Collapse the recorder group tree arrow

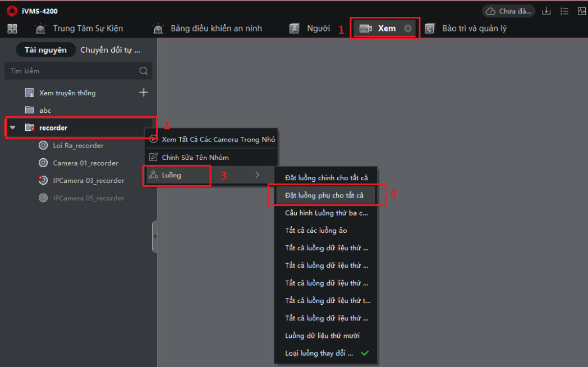coord(12,128)
